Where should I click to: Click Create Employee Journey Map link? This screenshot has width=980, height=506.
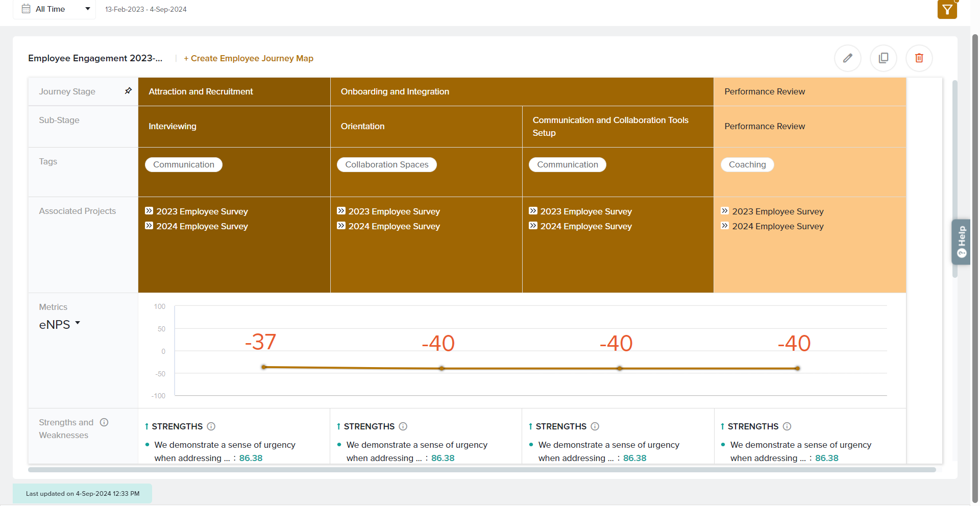point(249,58)
